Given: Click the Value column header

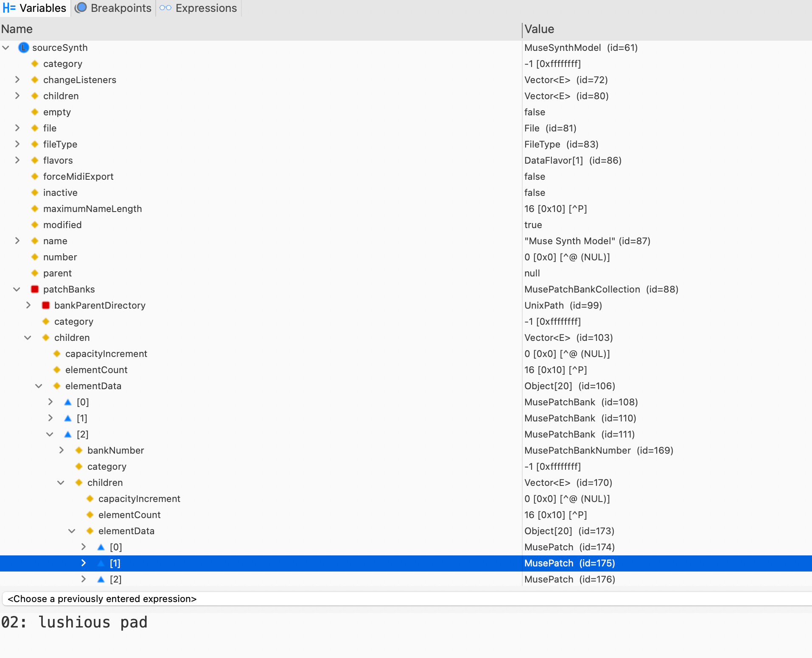Looking at the screenshot, I should click(x=539, y=29).
